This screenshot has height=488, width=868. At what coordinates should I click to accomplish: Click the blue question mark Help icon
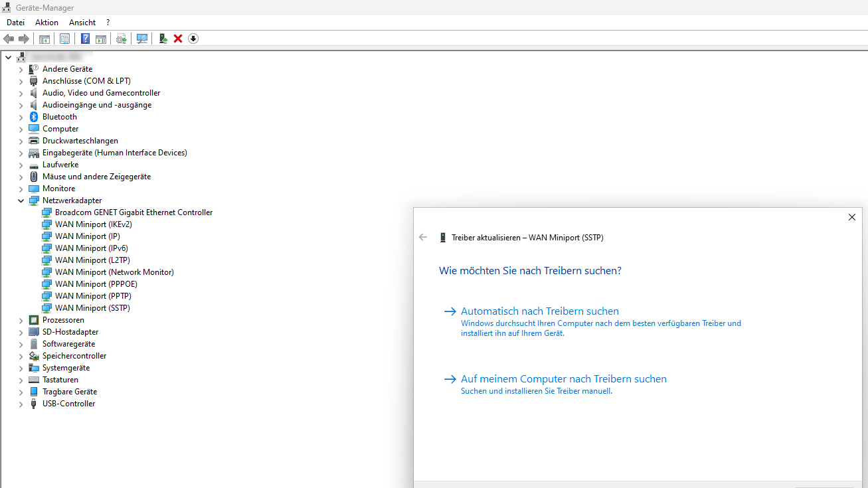(x=86, y=39)
